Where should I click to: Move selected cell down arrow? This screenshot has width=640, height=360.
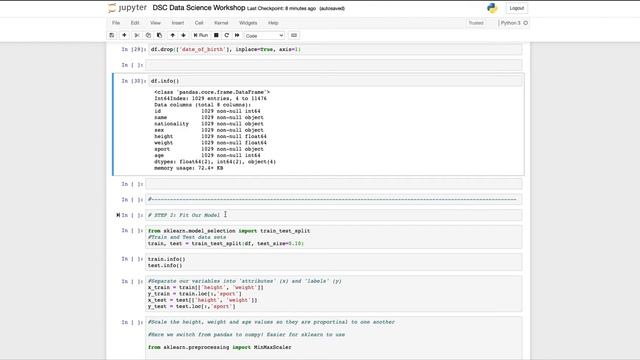tap(183, 36)
